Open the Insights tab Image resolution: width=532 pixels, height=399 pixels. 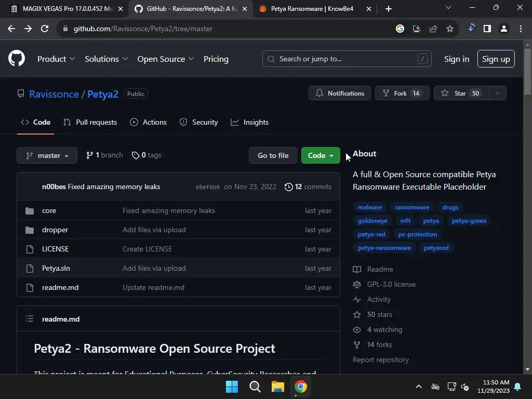[x=249, y=122]
